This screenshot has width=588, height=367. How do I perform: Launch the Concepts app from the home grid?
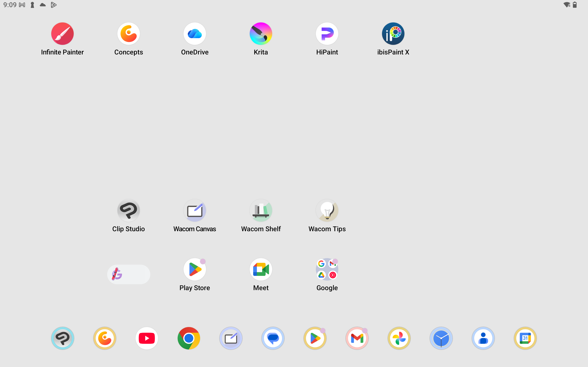coord(129,34)
